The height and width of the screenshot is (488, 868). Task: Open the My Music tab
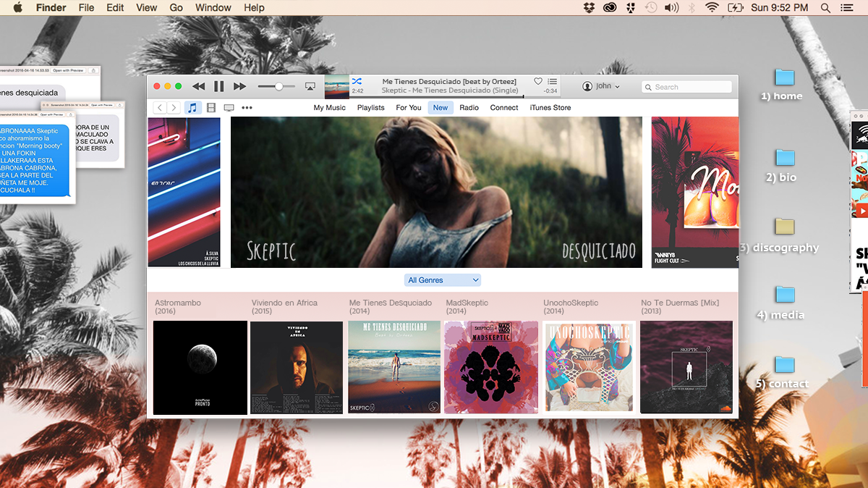(329, 108)
